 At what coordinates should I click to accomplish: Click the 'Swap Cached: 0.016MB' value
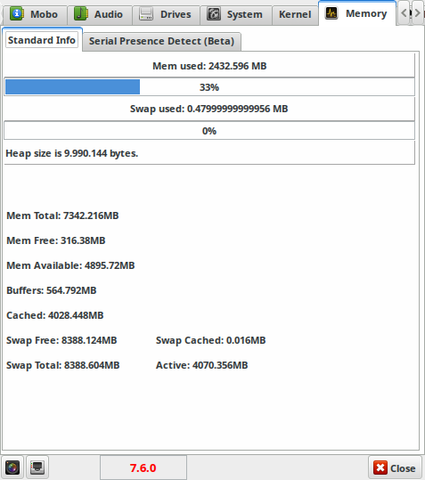pyautogui.click(x=211, y=340)
